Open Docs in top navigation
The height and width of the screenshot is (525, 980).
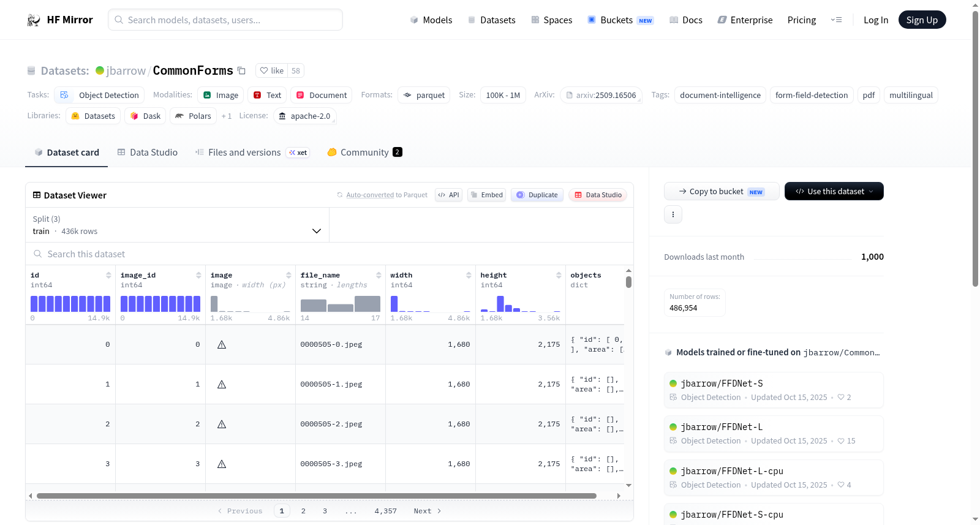[686, 20]
